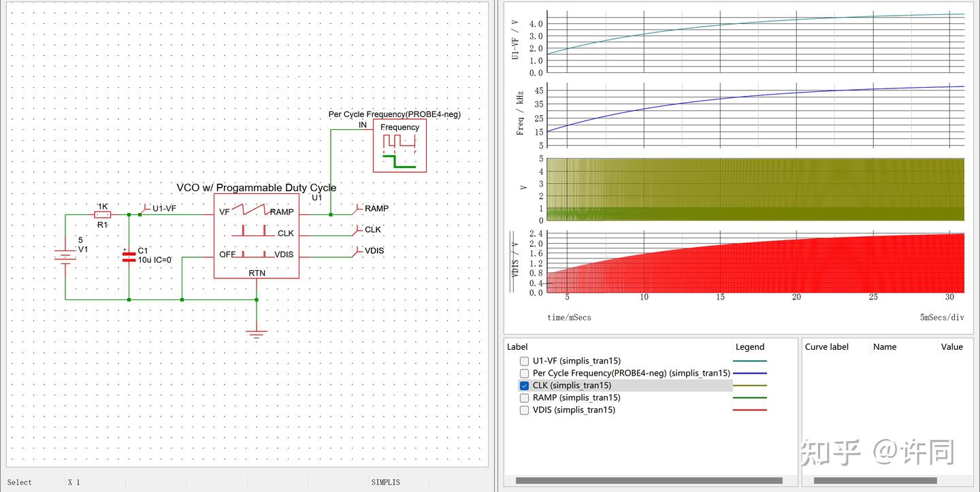Click the U1-VF probe marker

pyautogui.click(x=146, y=208)
